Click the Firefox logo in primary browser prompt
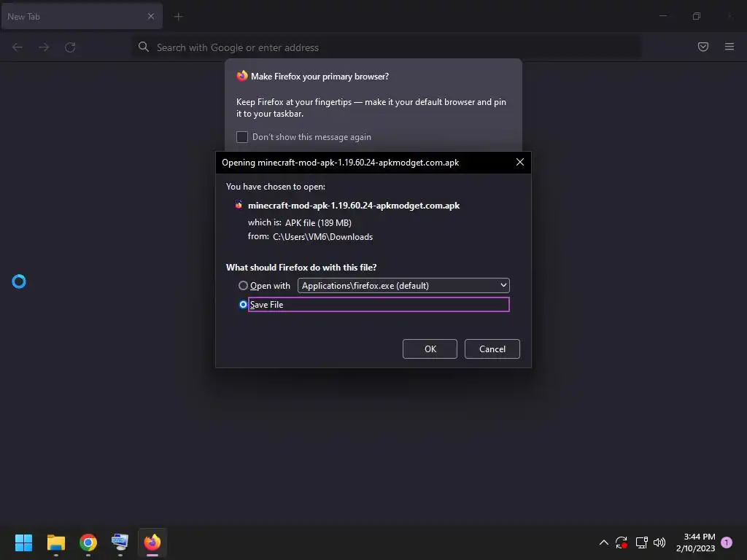This screenshot has height=560, width=747. coord(242,76)
